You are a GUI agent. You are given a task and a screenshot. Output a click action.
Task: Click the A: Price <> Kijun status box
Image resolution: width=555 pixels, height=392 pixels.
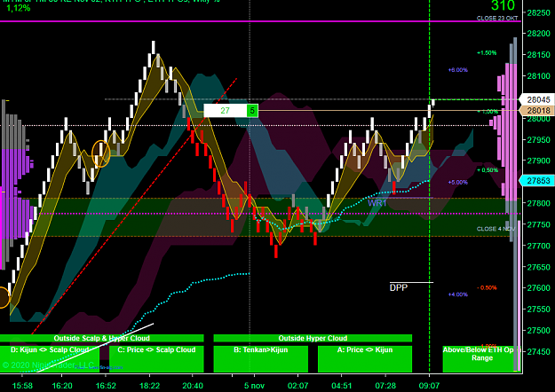coord(365,359)
